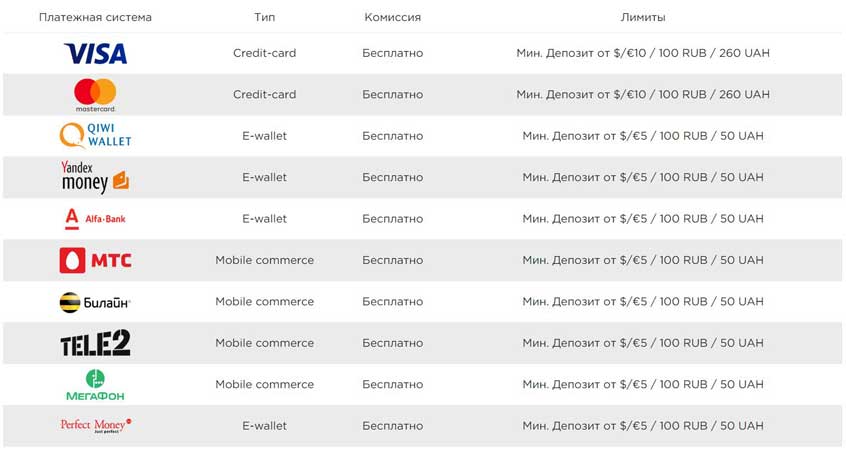Click the VISA logo
Viewport: 846px width, 450px height.
click(95, 53)
